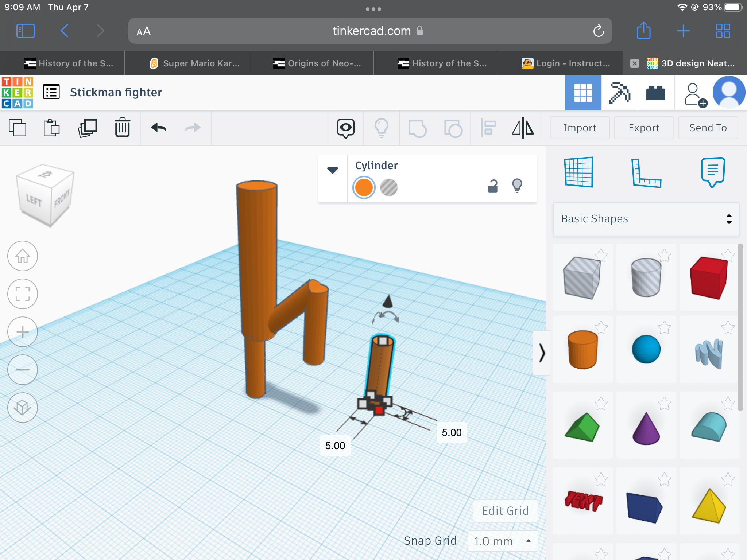Screen dimensions: 747x560
Task: Click the Align tool icon
Action: [488, 128]
